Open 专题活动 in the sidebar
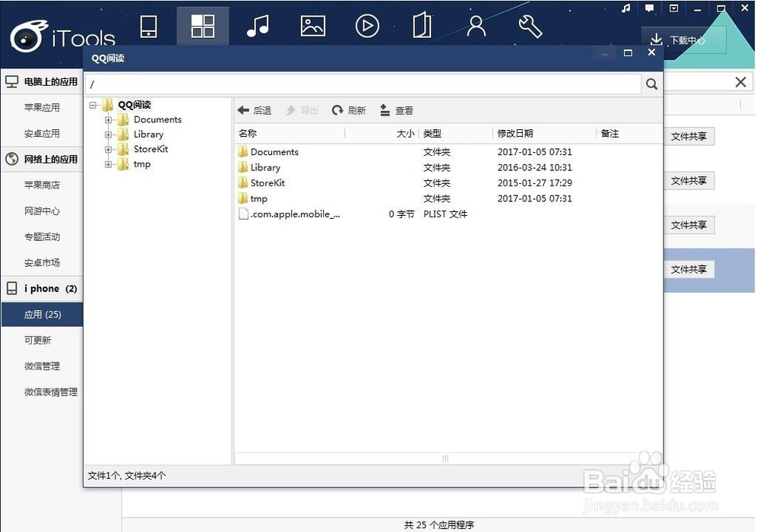Image resolution: width=760 pixels, height=532 pixels. (x=42, y=237)
